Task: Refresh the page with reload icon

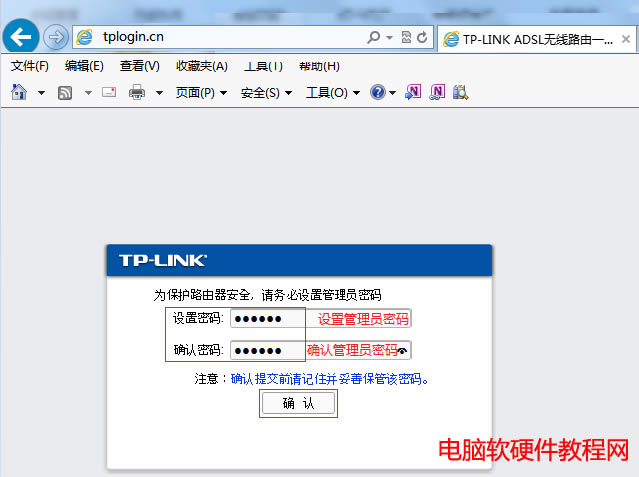Action: pyautogui.click(x=422, y=37)
